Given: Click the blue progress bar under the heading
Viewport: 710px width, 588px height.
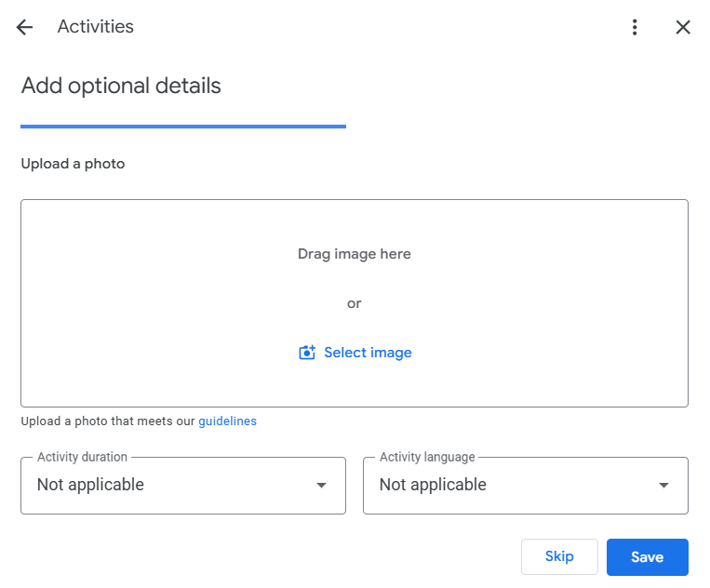Looking at the screenshot, I should click(x=183, y=127).
